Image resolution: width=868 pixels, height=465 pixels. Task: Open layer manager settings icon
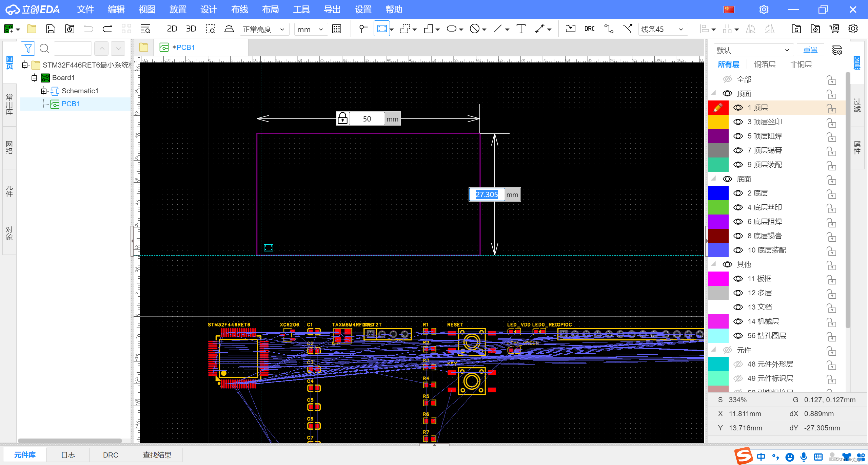click(837, 50)
